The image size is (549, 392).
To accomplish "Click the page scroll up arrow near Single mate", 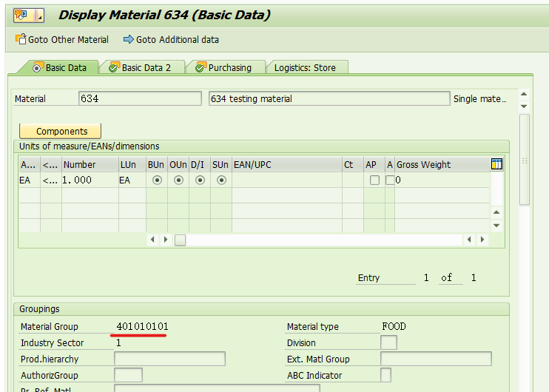I will [524, 94].
